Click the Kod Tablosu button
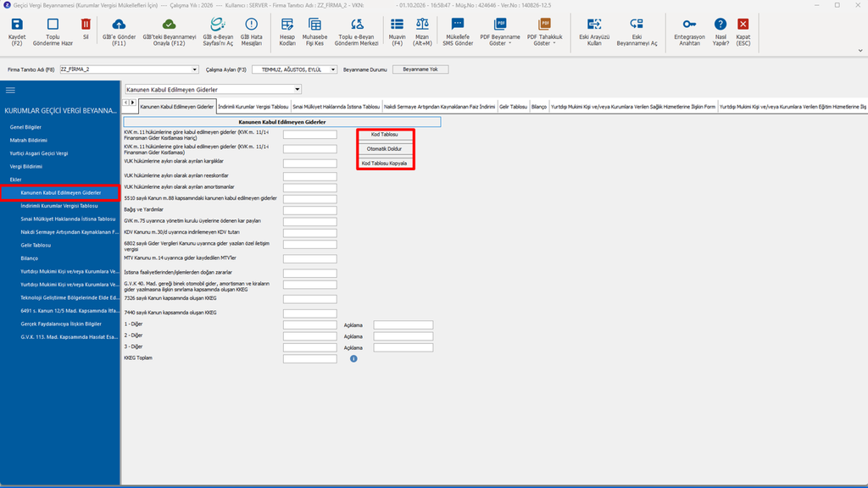 click(x=385, y=135)
